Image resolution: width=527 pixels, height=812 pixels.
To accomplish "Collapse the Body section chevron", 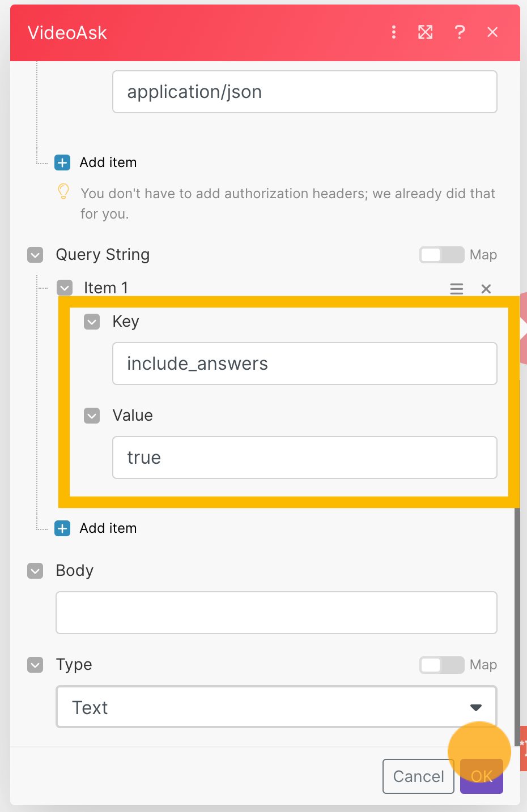I will (35, 571).
